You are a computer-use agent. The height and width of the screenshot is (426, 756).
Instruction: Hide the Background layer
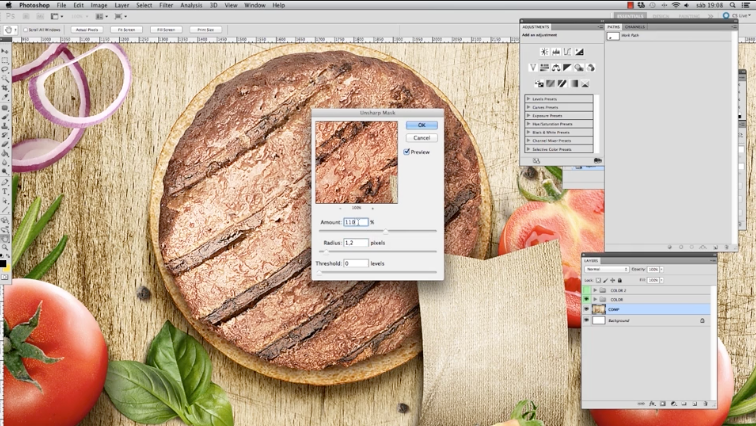click(586, 320)
